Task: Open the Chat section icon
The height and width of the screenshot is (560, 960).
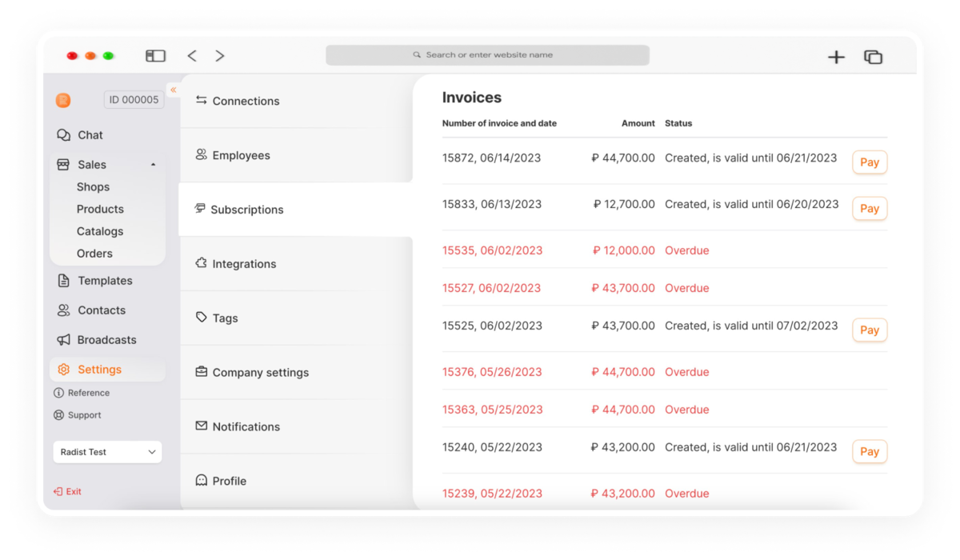Action: 63,135
